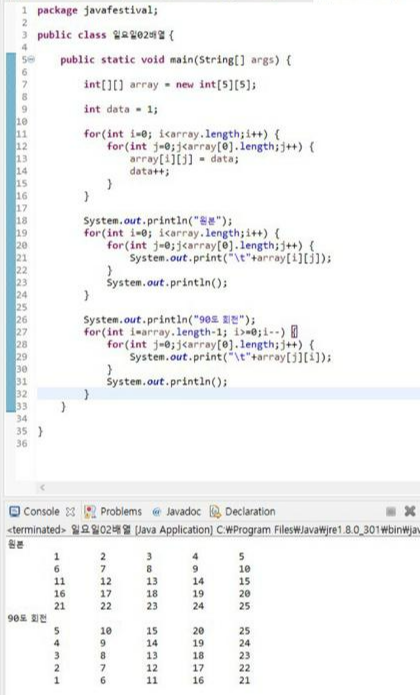Click the println("원본") line

[158, 220]
